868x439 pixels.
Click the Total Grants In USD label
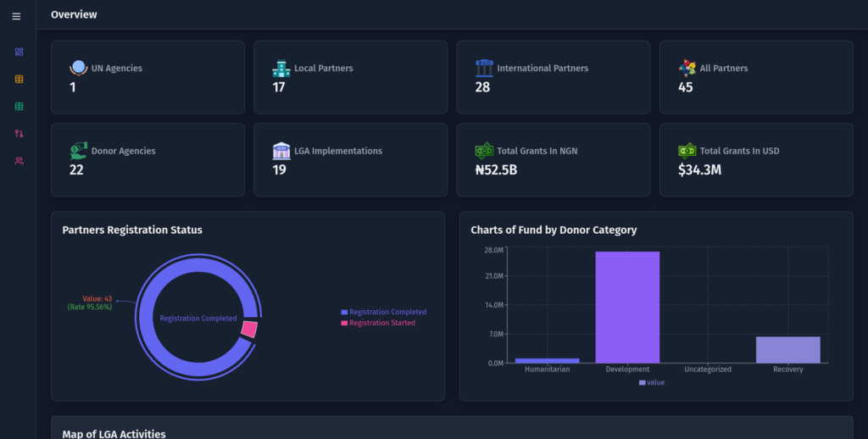coord(739,151)
